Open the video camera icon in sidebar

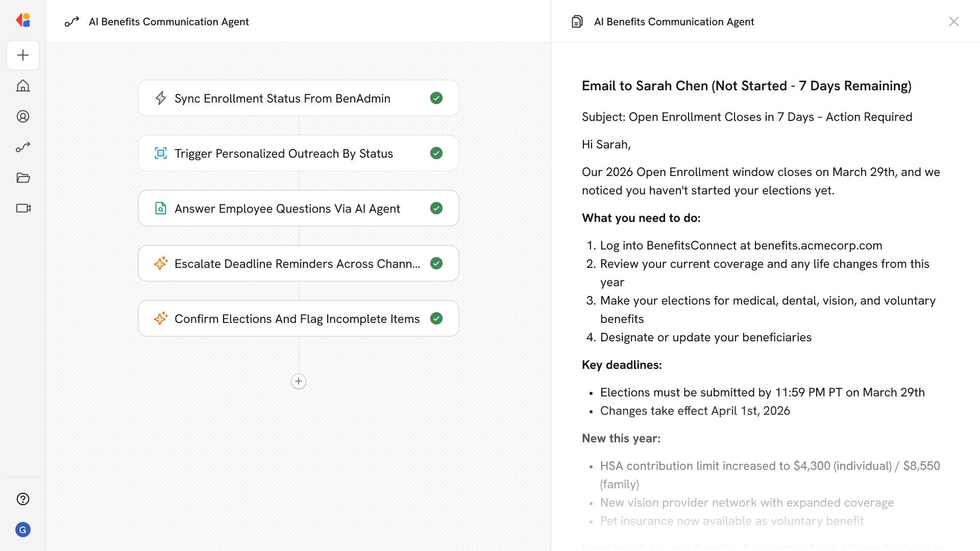(23, 208)
